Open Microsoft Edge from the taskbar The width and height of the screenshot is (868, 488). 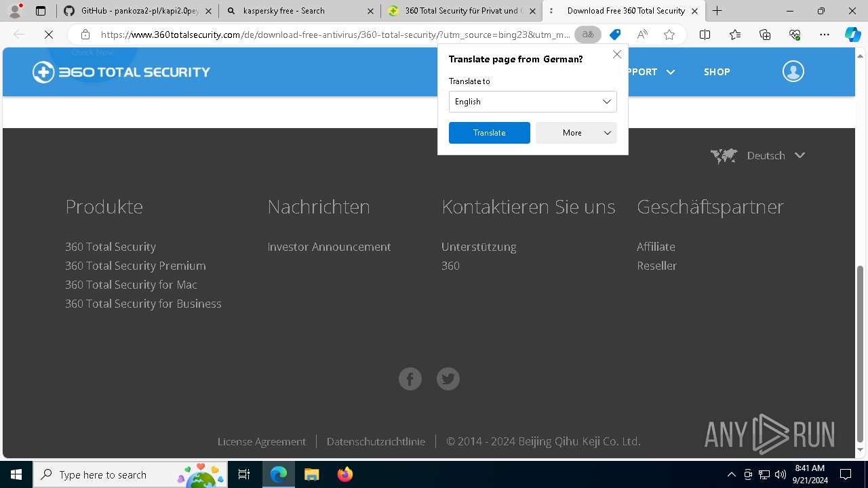[x=279, y=474]
